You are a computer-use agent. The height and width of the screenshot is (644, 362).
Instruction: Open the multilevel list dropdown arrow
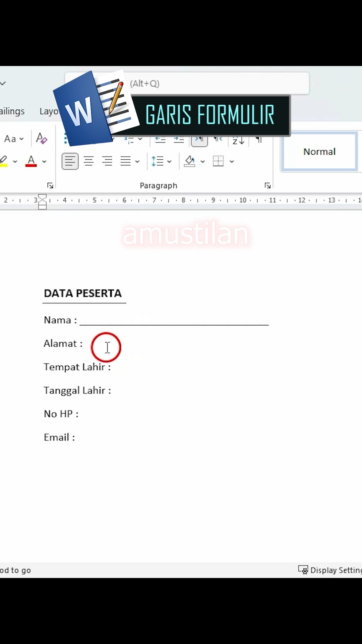pyautogui.click(x=140, y=139)
